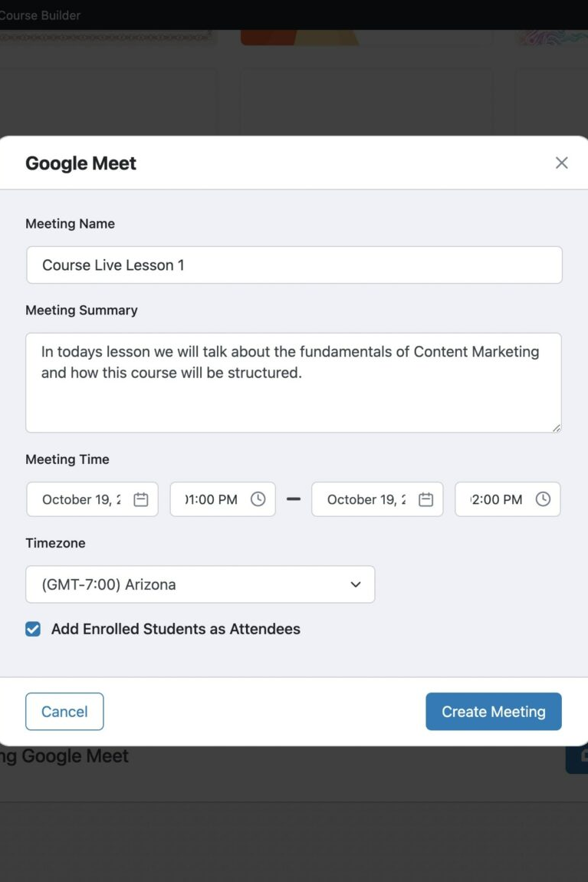
Task: Click the clock icon beside 01:00 PM
Action: pyautogui.click(x=258, y=499)
